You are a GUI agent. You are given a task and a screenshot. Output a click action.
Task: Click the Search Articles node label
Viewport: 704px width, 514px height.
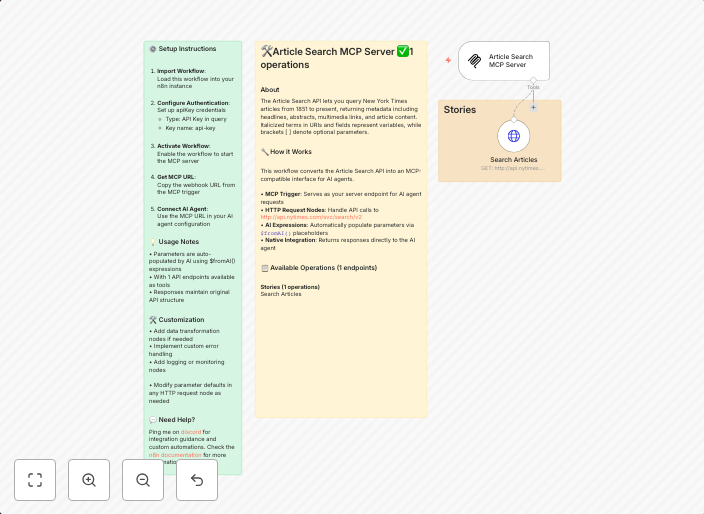(x=514, y=159)
